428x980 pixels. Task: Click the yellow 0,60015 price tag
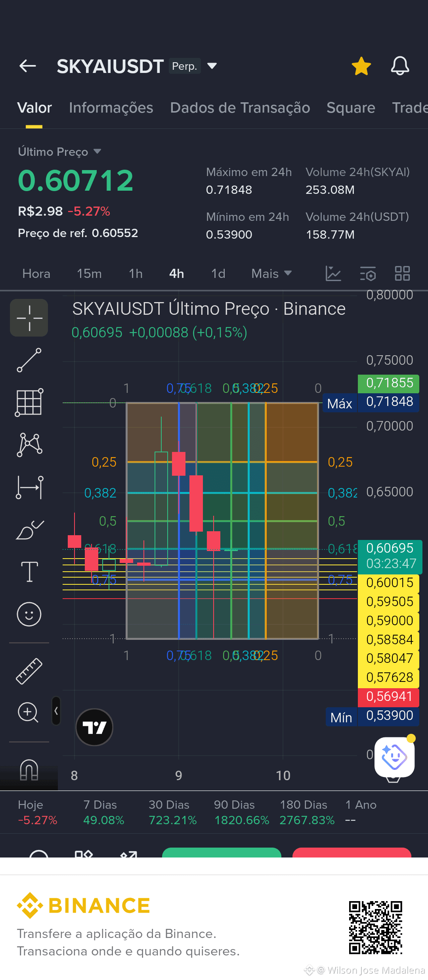pos(388,583)
